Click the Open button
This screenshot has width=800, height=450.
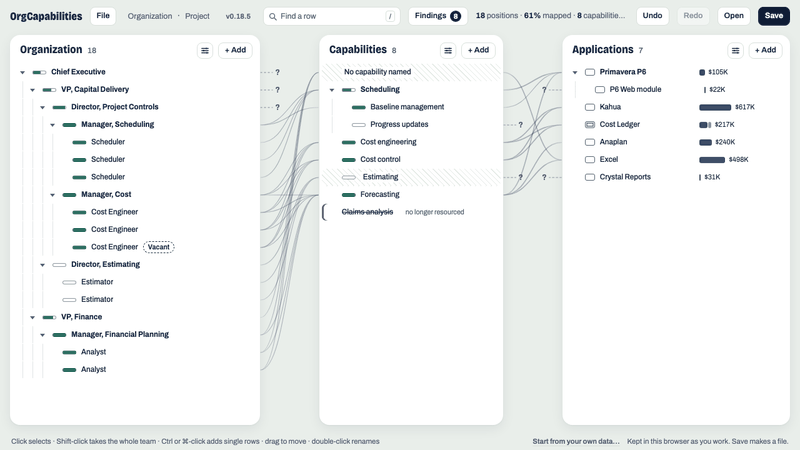point(734,16)
